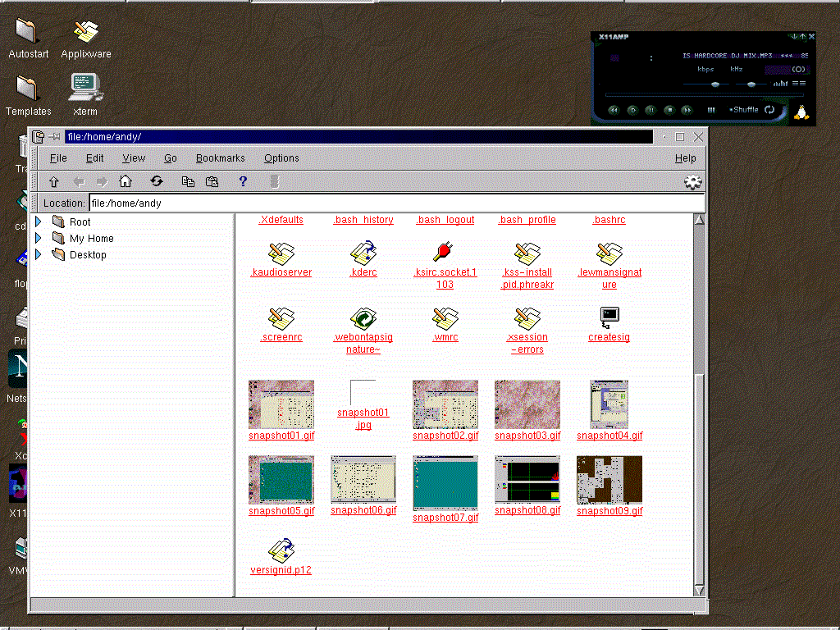This screenshot has height=630, width=840.
Task: Toggle repeat mode in X11AMP
Action: pos(769,110)
